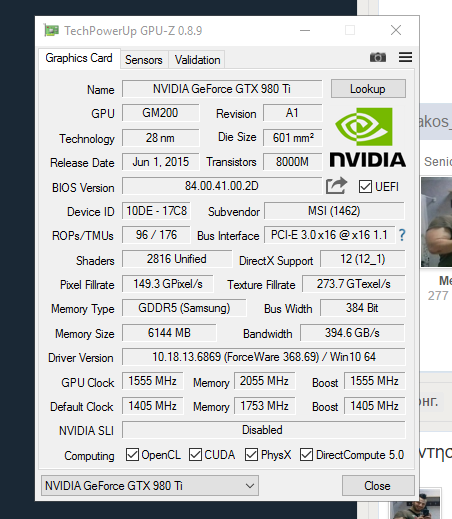Image resolution: width=452 pixels, height=519 pixels.
Task: Click the Default Clock row Boost 1405 MHz
Action: [x=375, y=406]
